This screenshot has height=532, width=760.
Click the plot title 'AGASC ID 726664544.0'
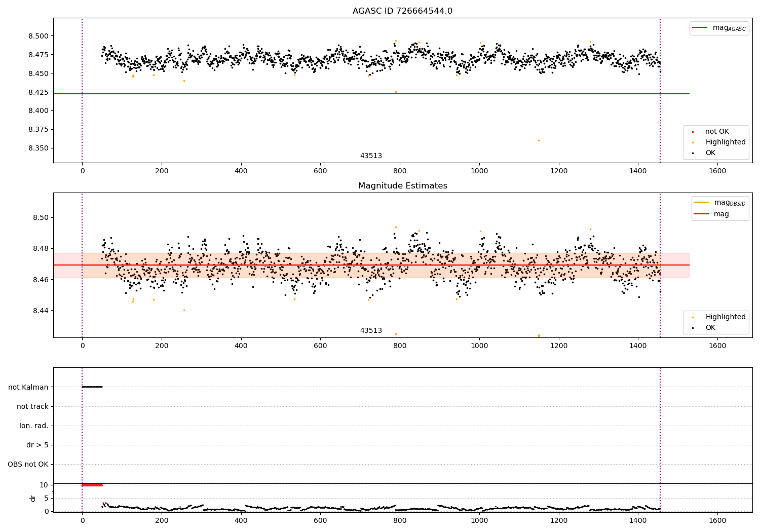tap(402, 11)
